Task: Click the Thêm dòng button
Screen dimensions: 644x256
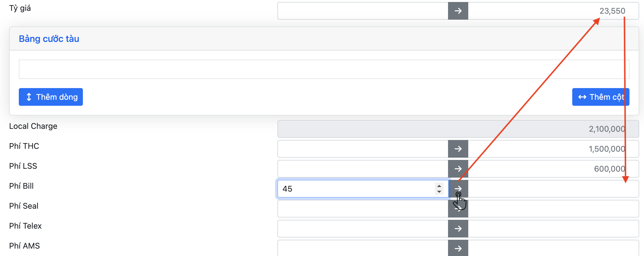Action: tap(51, 97)
